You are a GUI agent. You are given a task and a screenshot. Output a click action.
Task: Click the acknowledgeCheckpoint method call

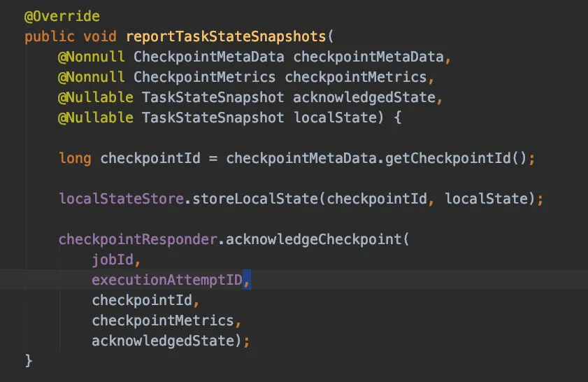[313, 239]
